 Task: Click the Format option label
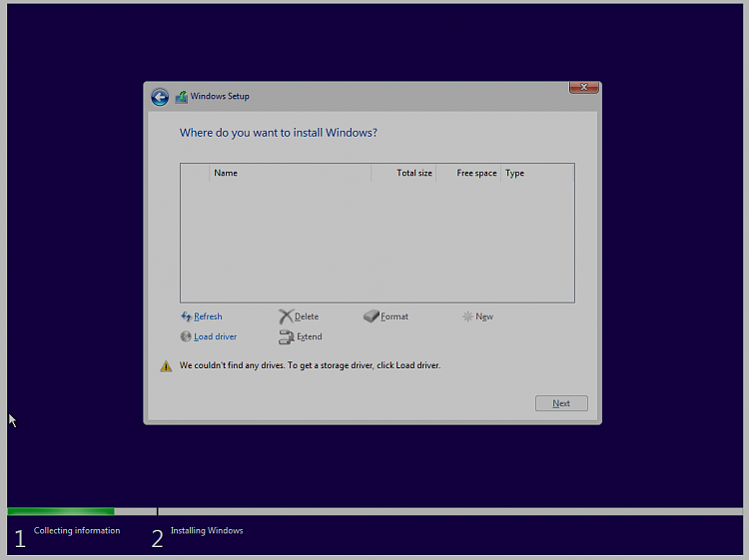[x=394, y=316]
